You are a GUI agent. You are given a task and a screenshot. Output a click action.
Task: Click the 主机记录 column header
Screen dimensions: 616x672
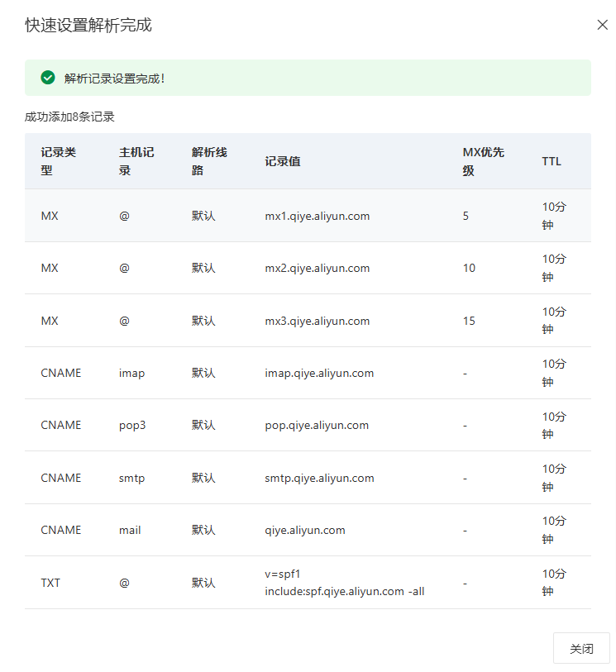point(136,161)
